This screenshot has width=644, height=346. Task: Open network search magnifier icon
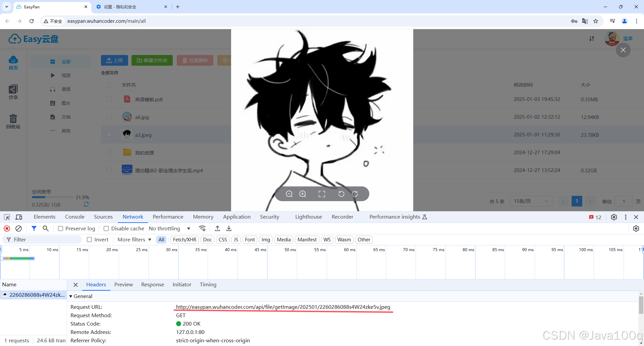pos(46,228)
